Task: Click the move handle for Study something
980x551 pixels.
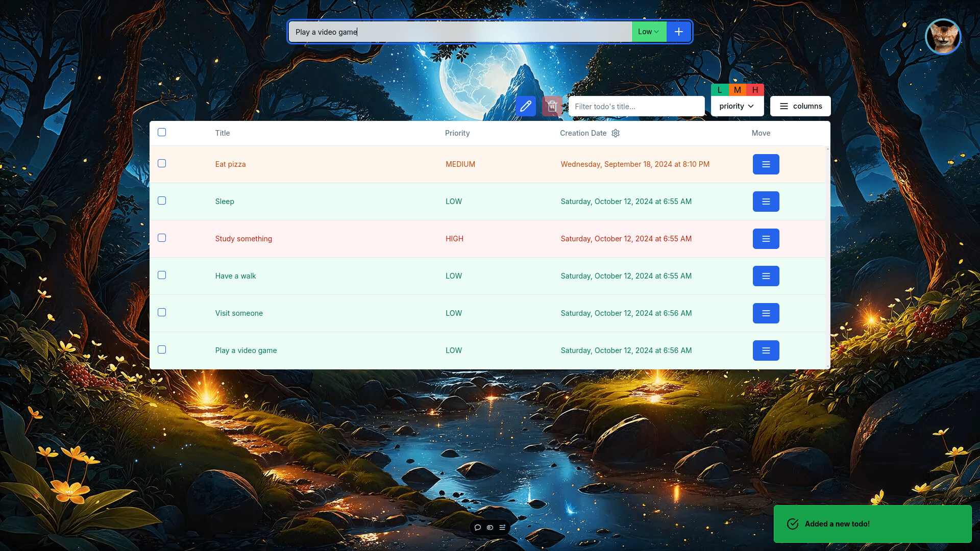Action: coord(766,239)
